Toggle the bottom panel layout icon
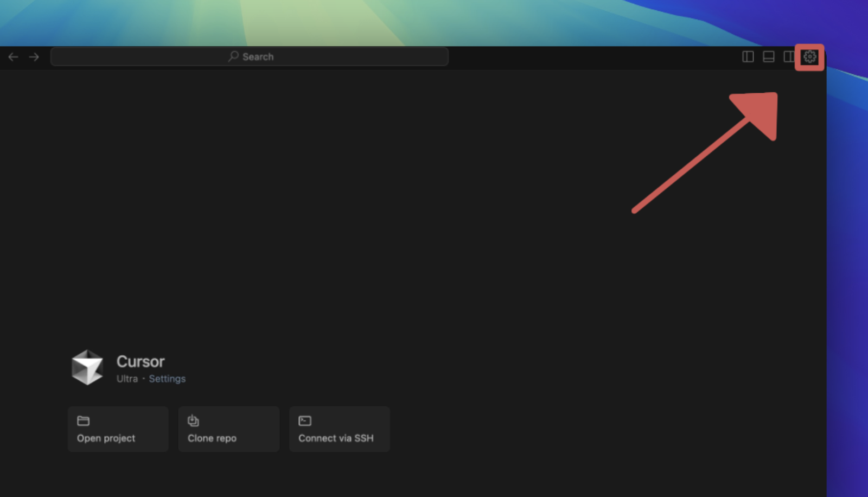The image size is (868, 497). pos(768,56)
